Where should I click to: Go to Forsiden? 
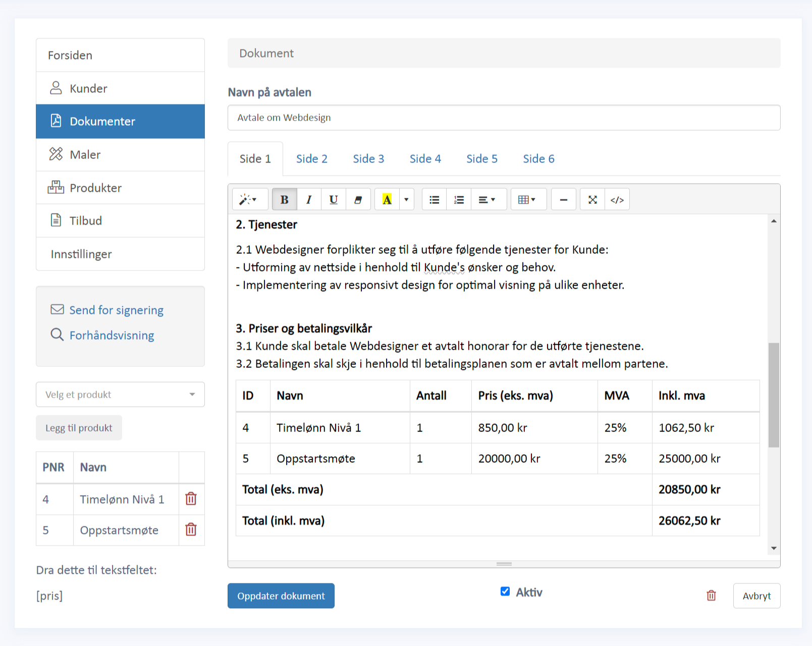coord(121,55)
